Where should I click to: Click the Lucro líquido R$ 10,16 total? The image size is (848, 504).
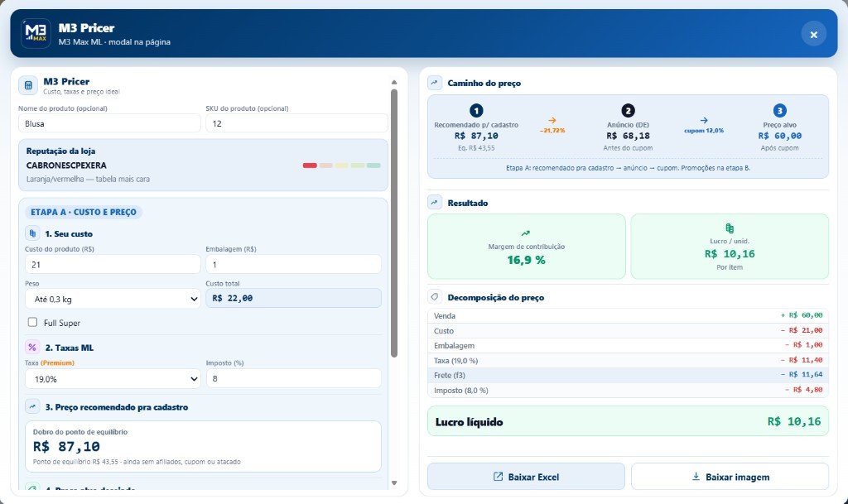(628, 421)
